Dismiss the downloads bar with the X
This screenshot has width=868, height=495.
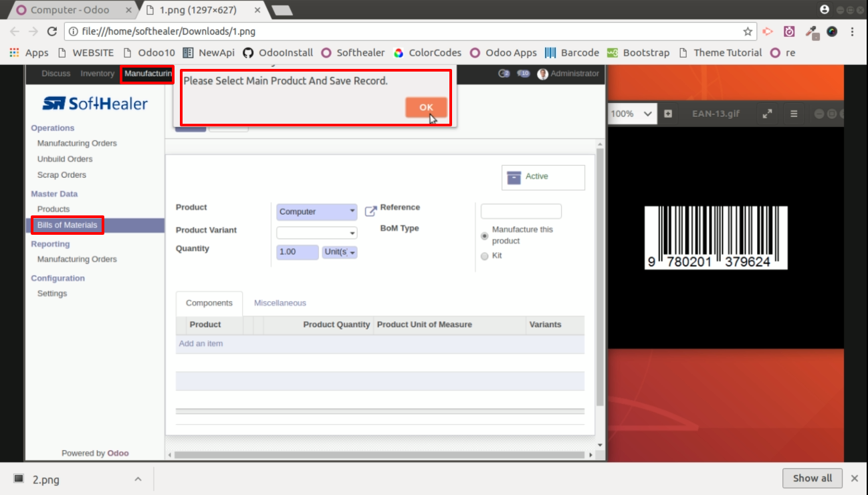[x=854, y=478]
